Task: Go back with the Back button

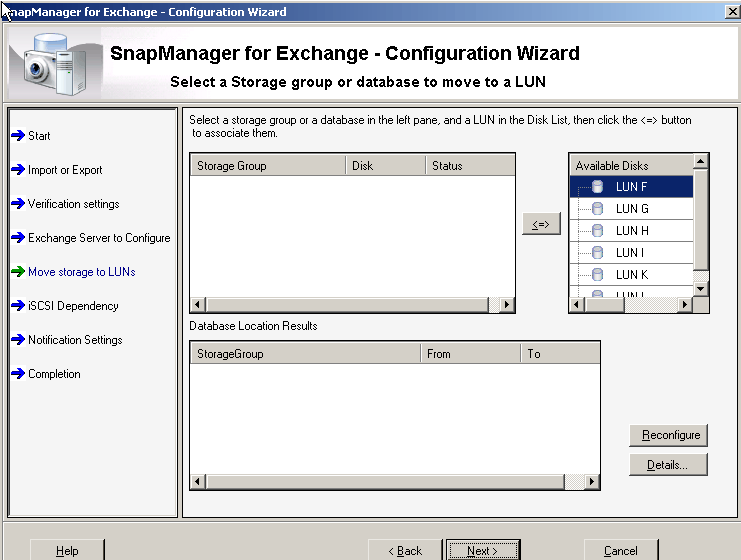Action: pos(405,551)
